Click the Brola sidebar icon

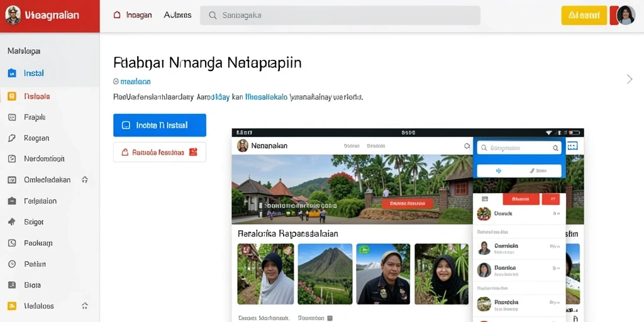(12, 285)
